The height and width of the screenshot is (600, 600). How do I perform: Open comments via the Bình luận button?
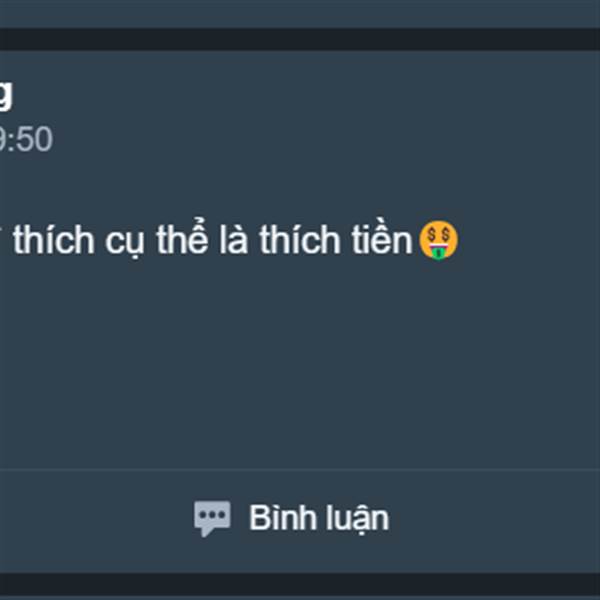tap(292, 518)
